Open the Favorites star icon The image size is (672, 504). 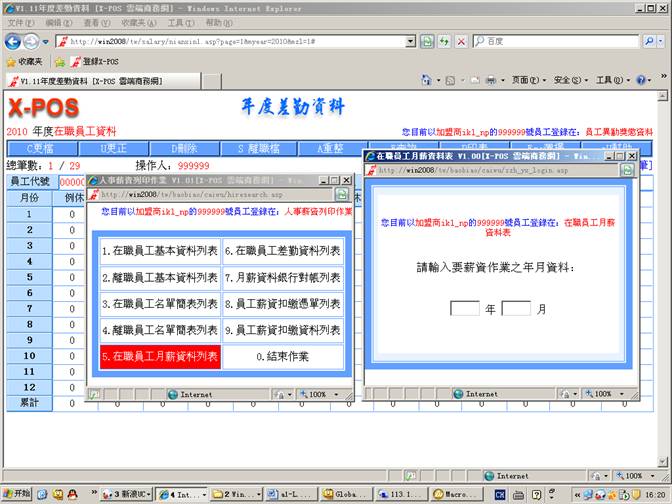(x=12, y=61)
